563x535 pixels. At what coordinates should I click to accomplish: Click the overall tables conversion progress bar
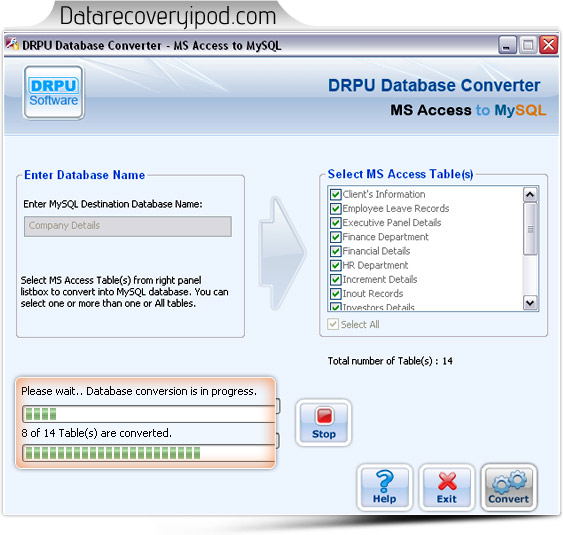149,453
